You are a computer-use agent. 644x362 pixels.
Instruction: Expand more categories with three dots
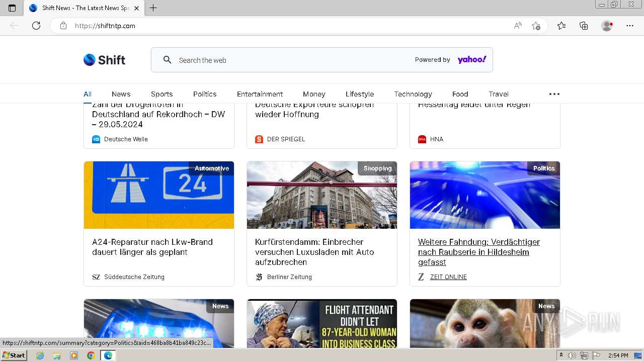(x=554, y=94)
